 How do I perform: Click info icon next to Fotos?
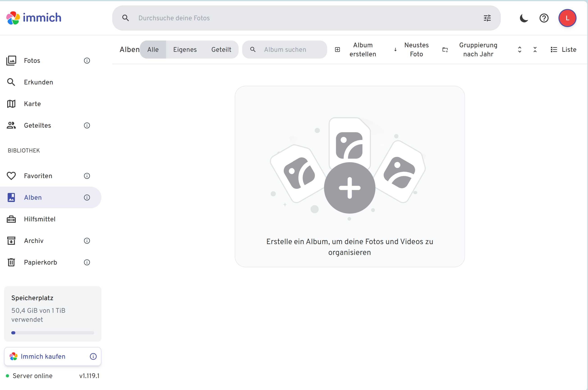[87, 60]
